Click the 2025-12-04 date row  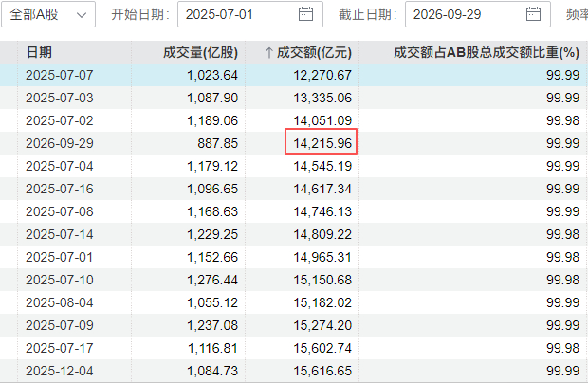point(294,371)
